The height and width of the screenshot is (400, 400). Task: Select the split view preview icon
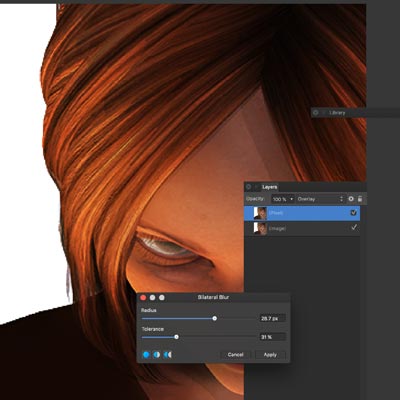pyautogui.click(x=157, y=355)
